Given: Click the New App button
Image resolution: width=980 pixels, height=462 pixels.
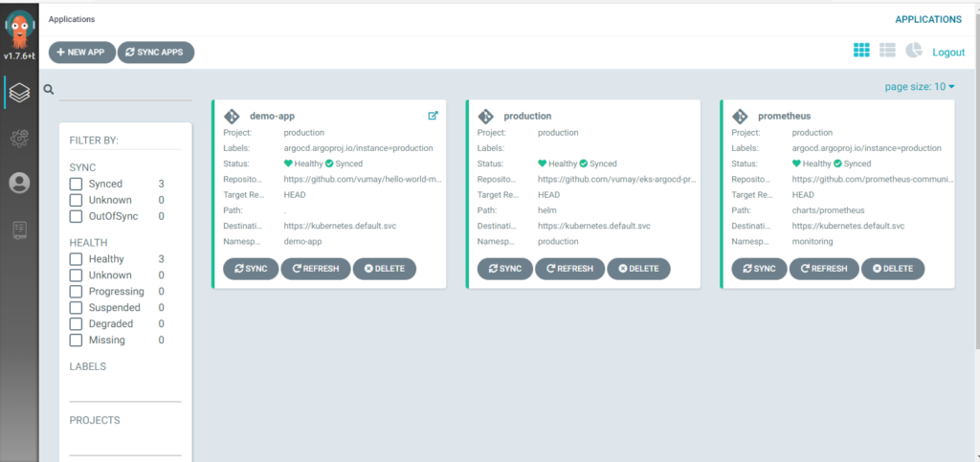Looking at the screenshot, I should pyautogui.click(x=82, y=53).
